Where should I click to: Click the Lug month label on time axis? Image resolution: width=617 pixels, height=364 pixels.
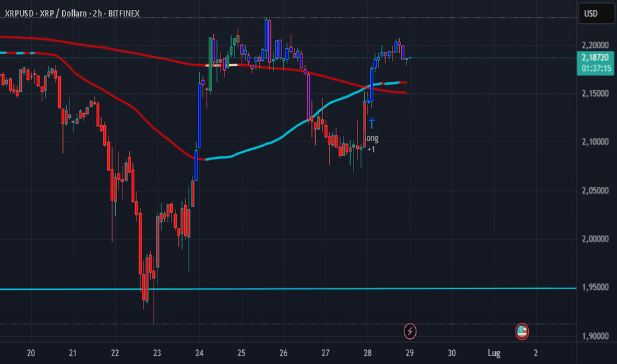pyautogui.click(x=494, y=353)
